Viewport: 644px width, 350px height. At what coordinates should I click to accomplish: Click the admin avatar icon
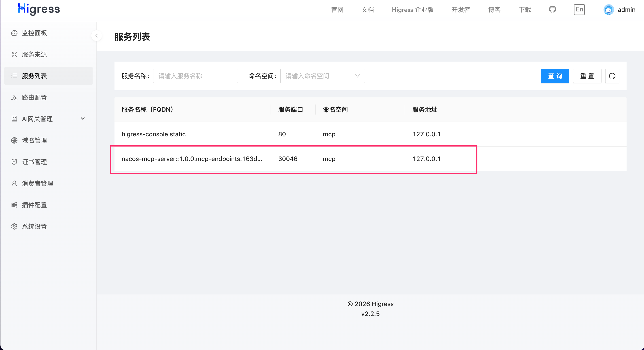tap(608, 10)
